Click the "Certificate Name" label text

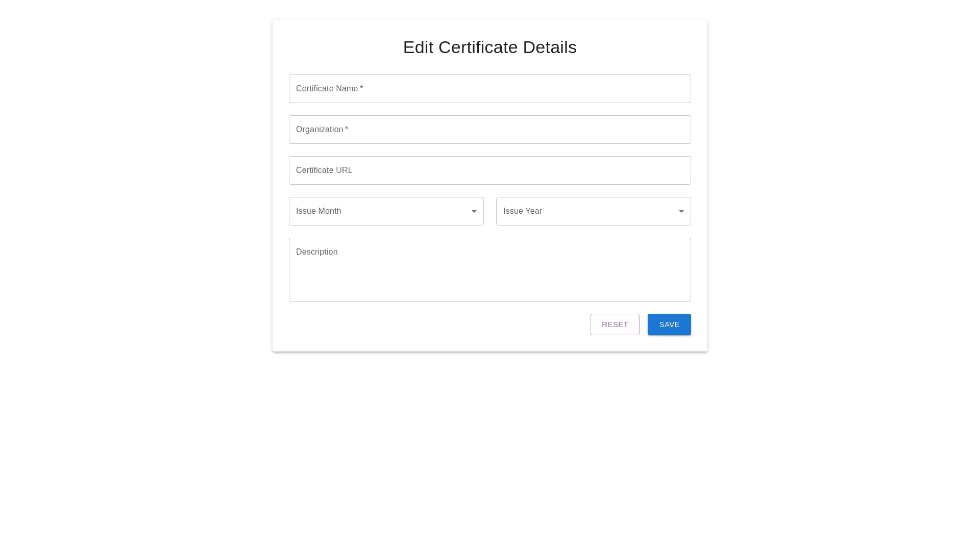[x=327, y=89]
